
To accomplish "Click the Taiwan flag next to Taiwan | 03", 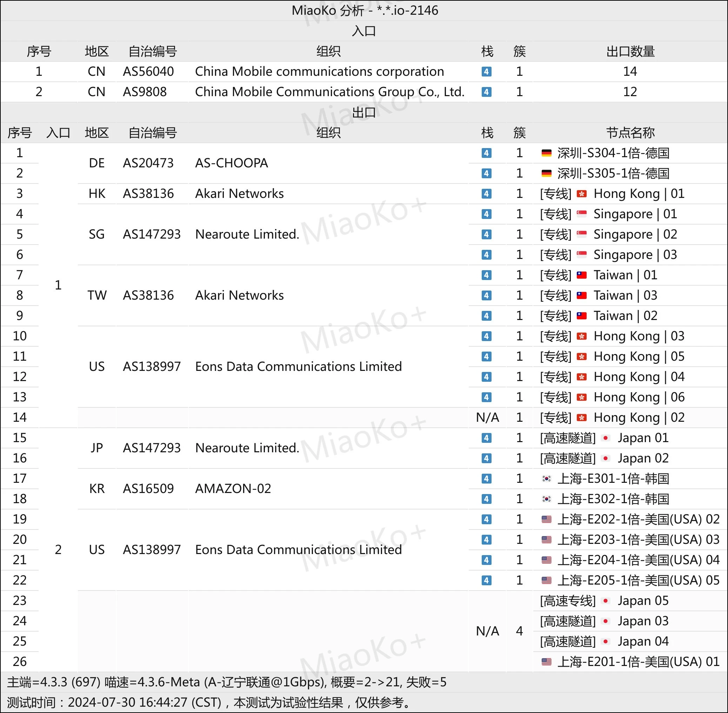I will coord(582,295).
